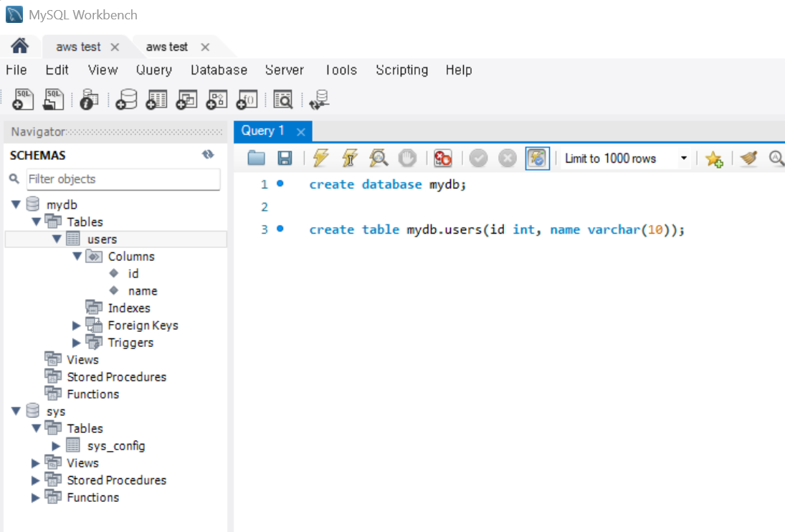Create a new function icon

coord(247,100)
